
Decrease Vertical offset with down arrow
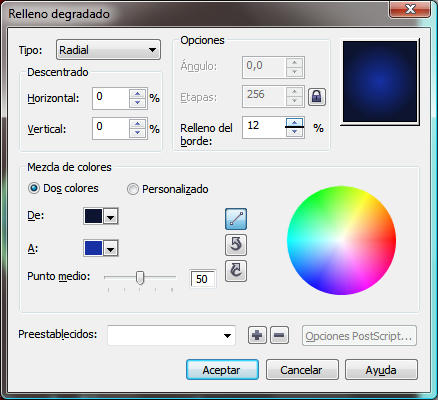(x=137, y=133)
